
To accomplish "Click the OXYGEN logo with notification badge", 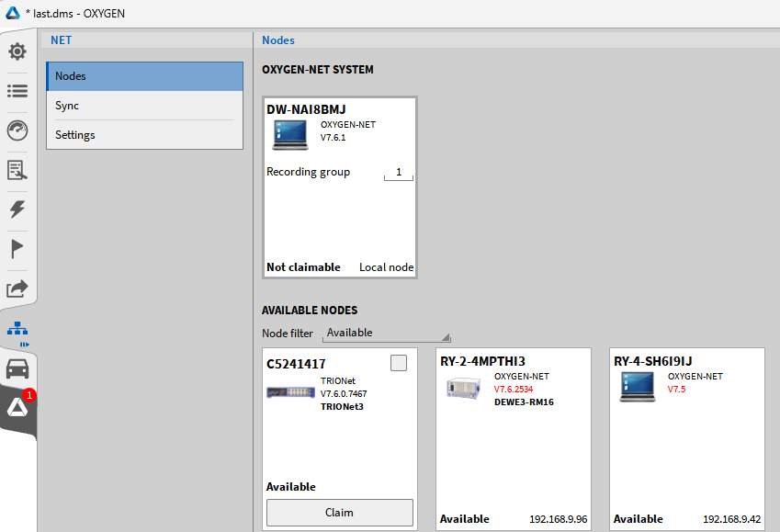I will [x=17, y=408].
